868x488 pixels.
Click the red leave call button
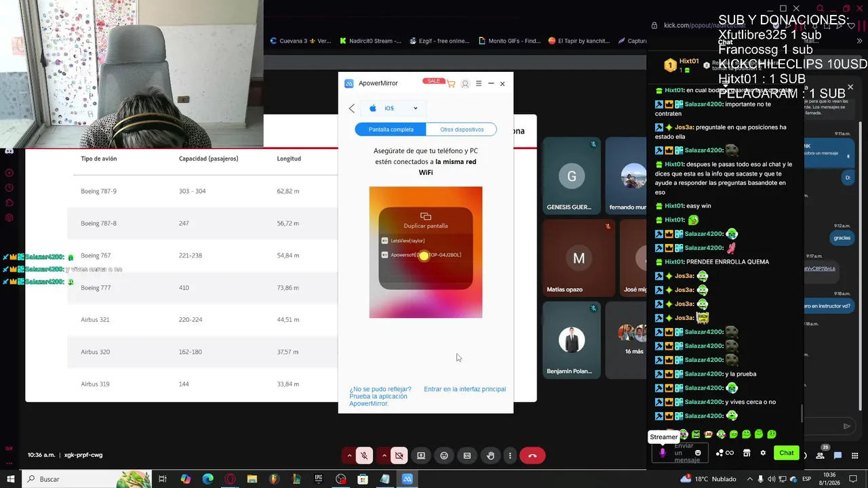coord(532,455)
